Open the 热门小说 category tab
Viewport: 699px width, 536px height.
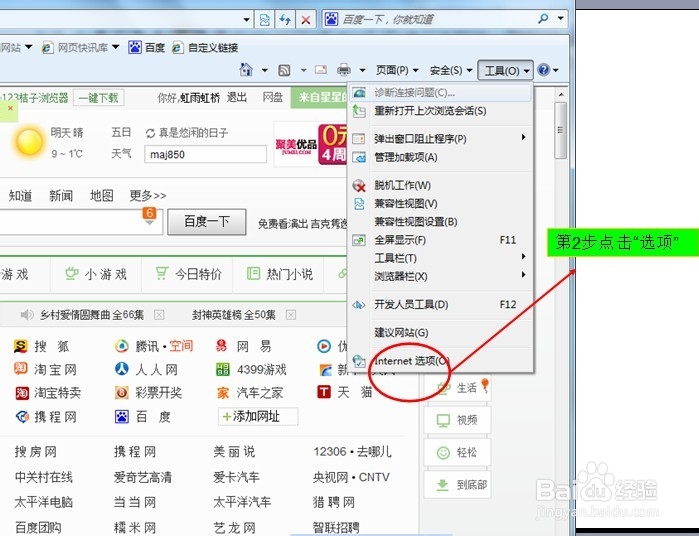tap(280, 274)
